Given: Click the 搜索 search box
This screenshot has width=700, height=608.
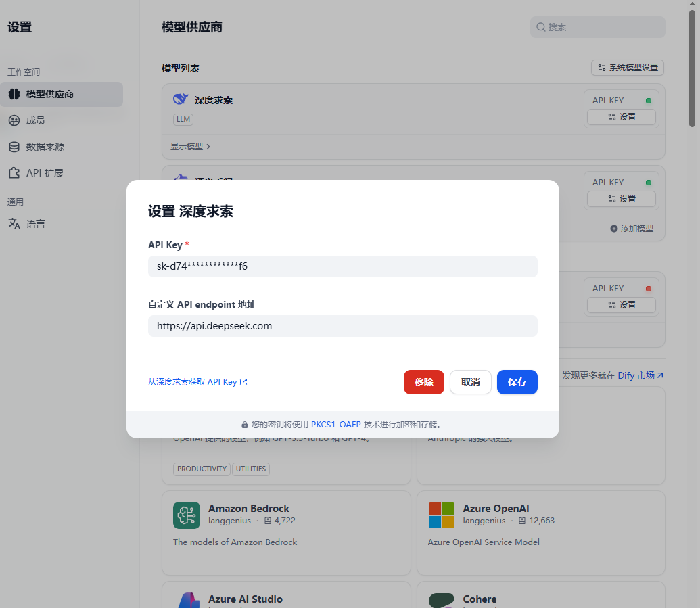Looking at the screenshot, I should click(598, 27).
